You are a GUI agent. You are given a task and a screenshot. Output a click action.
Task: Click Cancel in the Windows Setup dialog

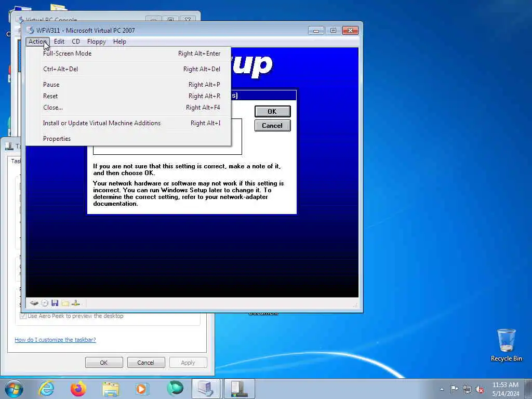tap(272, 126)
